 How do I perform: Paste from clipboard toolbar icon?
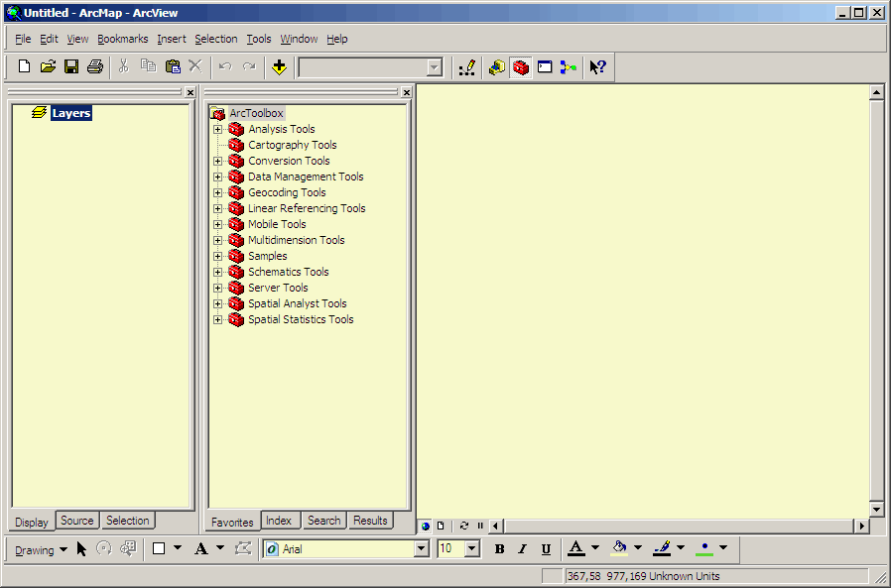173,67
